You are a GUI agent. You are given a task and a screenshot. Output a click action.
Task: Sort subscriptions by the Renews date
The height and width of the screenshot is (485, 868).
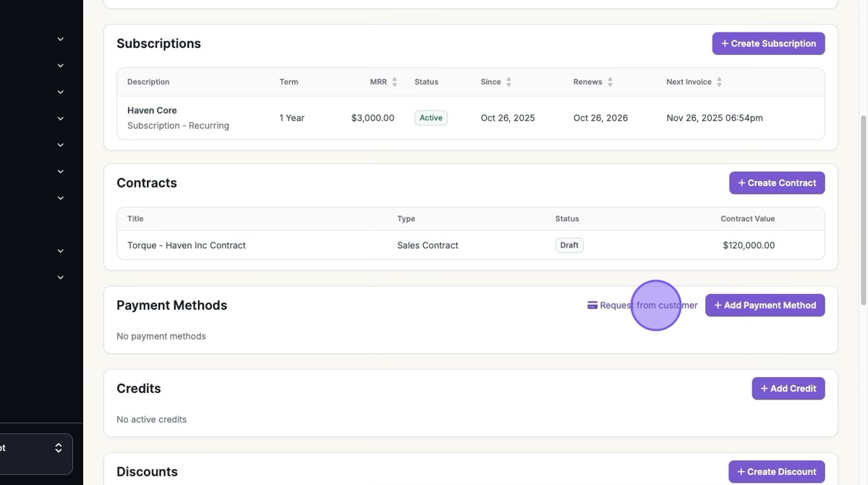click(610, 82)
